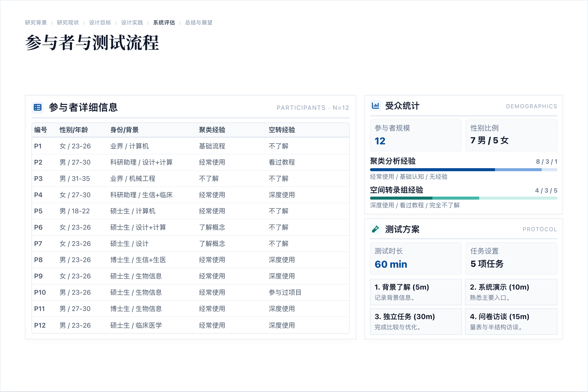
Task: Click the PARTICIPANTS · N=12 label
Action: click(x=313, y=108)
